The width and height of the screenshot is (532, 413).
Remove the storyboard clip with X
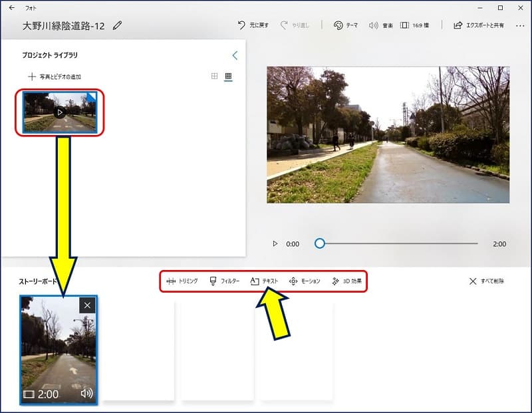(88, 305)
